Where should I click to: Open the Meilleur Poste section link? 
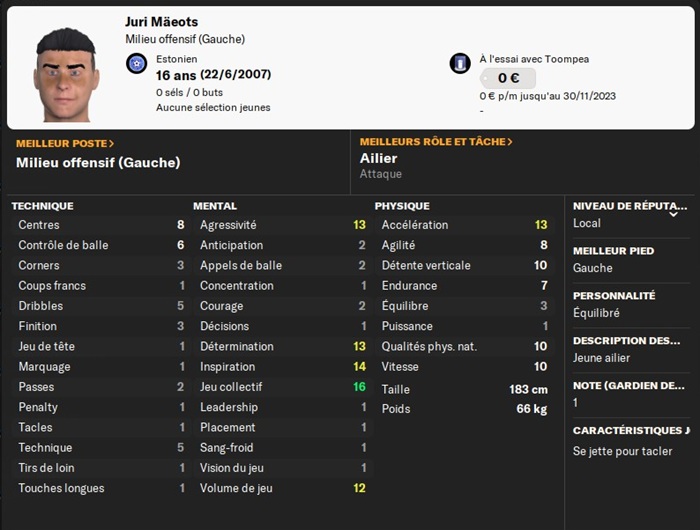pyautogui.click(x=65, y=143)
